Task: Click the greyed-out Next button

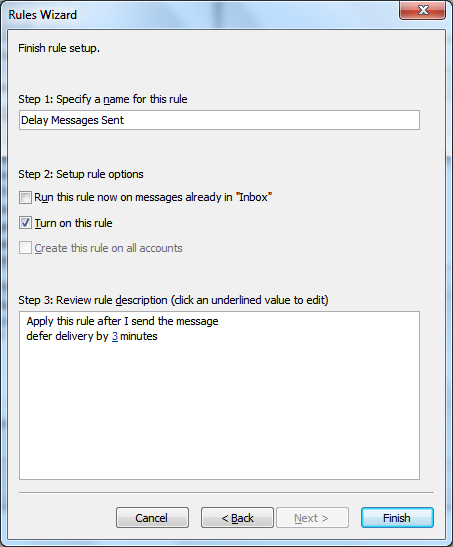Action: pyautogui.click(x=312, y=518)
